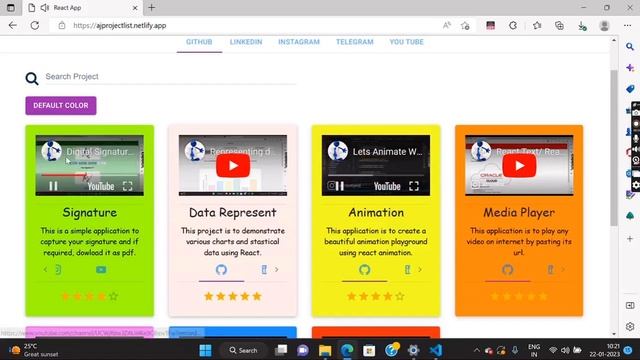Play the Media Player card video
The image size is (640, 360).
[519, 165]
